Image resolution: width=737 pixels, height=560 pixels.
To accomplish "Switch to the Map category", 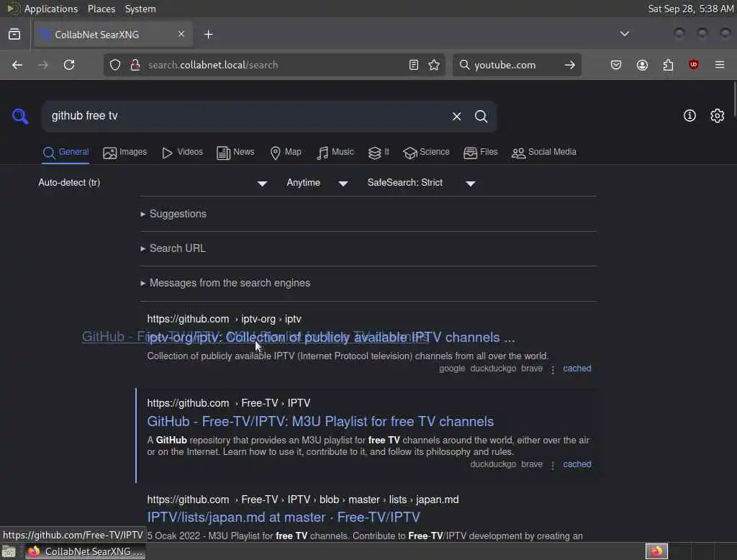I will pyautogui.click(x=285, y=153).
